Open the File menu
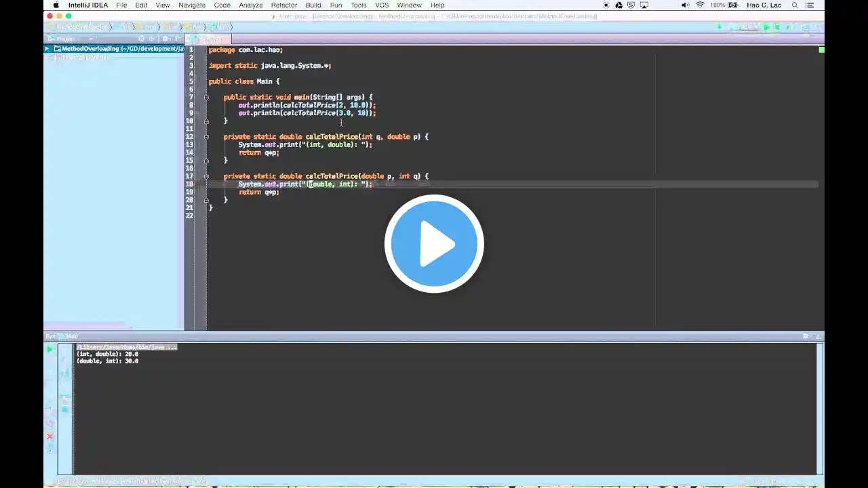The image size is (868, 488). click(x=121, y=5)
